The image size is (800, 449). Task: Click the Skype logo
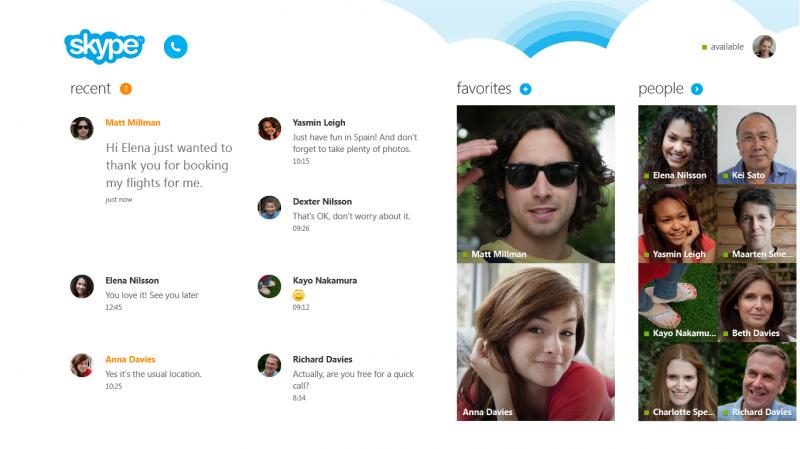[105, 46]
